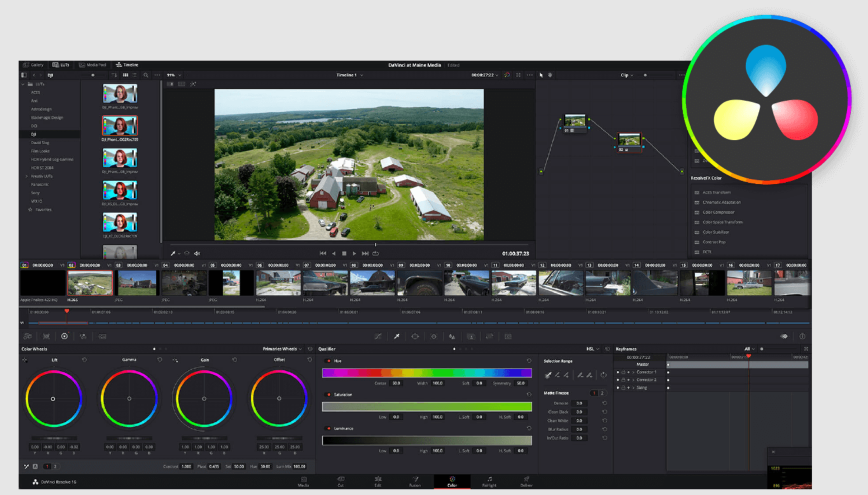868x495 pixels.
Task: Adjust the Lift master wheel slider
Action: (53, 438)
